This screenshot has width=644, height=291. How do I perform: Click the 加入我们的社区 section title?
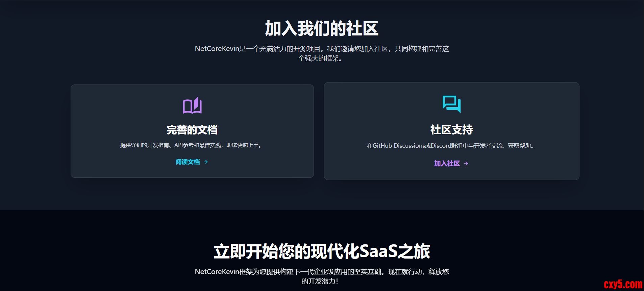click(322, 28)
